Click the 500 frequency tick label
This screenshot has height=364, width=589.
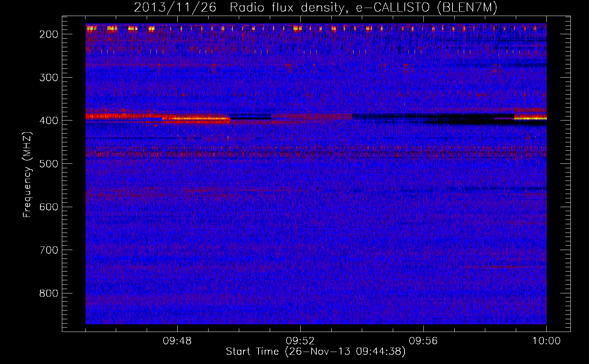[x=48, y=164]
